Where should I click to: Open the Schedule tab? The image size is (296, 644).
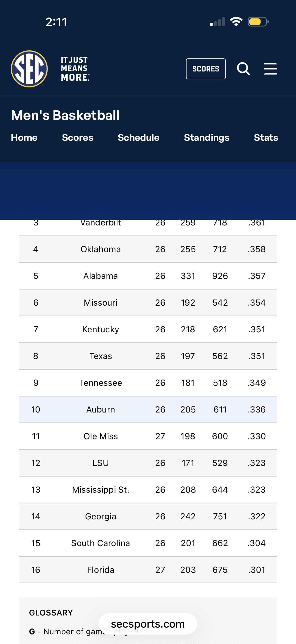[x=139, y=137]
